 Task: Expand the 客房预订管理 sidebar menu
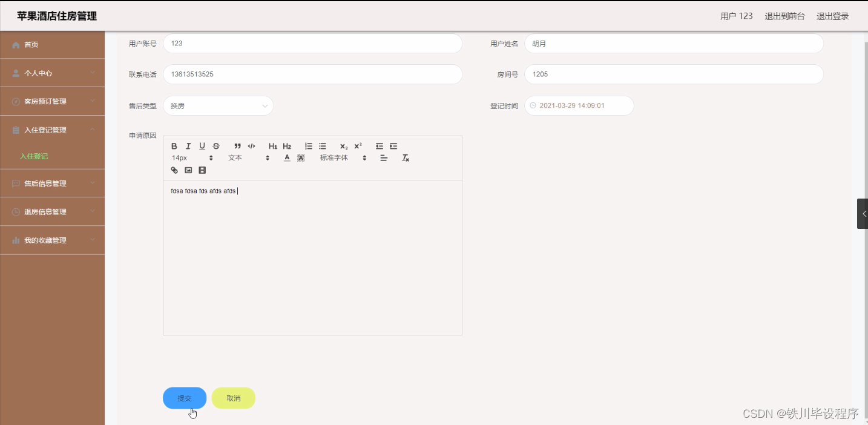(52, 101)
